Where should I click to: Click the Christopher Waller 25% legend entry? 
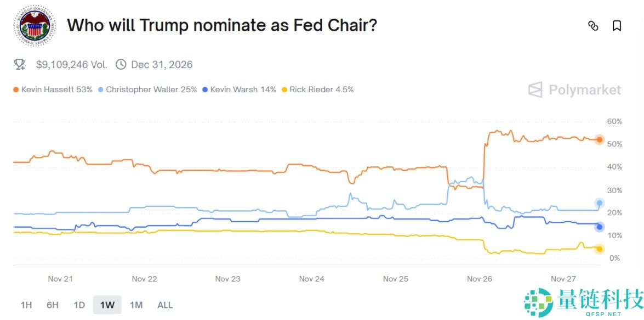click(147, 89)
